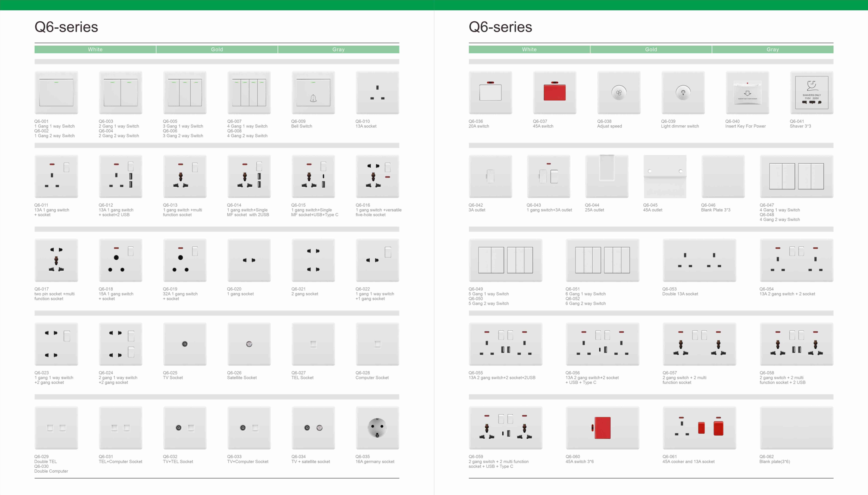
Task: Click the "Blank plate(3*6)" label
Action: click(775, 462)
